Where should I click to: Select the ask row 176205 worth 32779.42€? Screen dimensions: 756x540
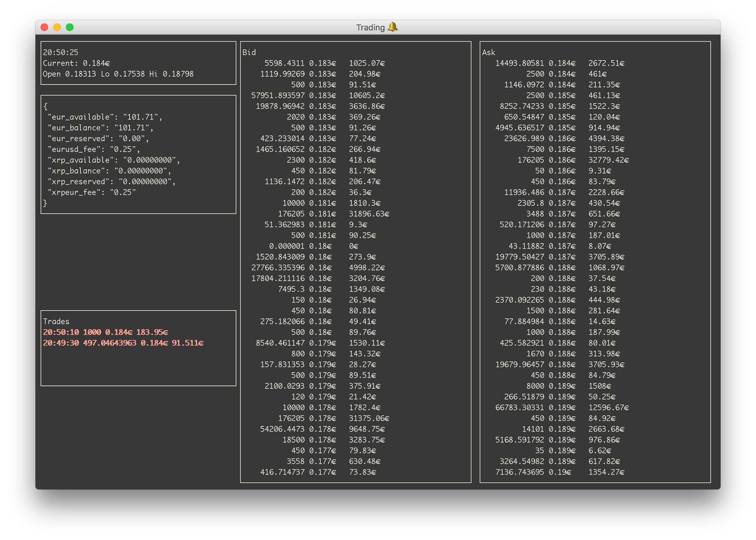573,160
